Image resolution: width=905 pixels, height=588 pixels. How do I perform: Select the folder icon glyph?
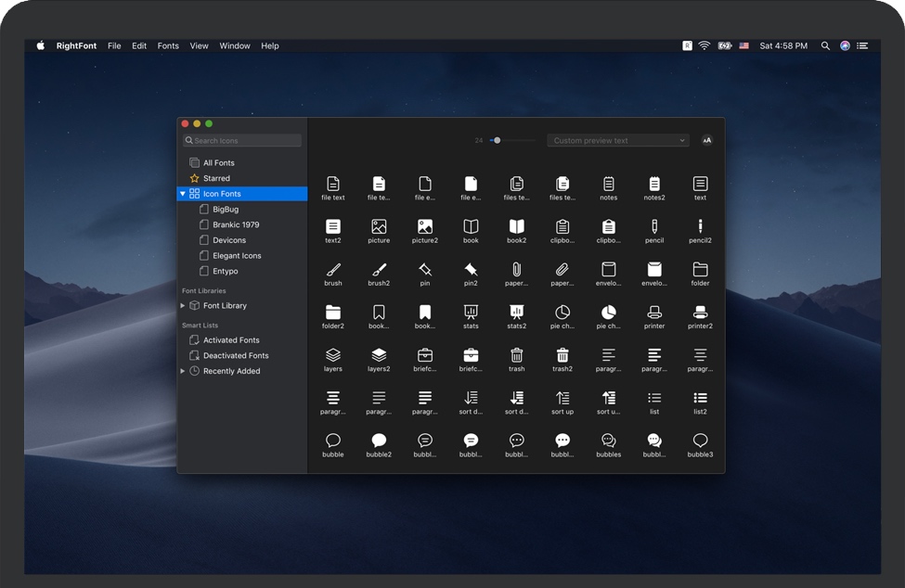(700, 270)
